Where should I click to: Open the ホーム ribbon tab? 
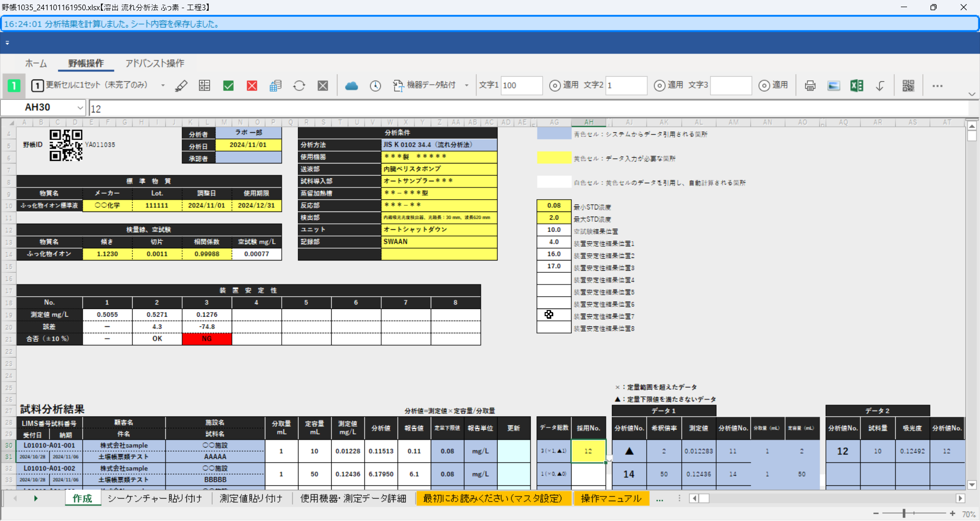pos(36,63)
